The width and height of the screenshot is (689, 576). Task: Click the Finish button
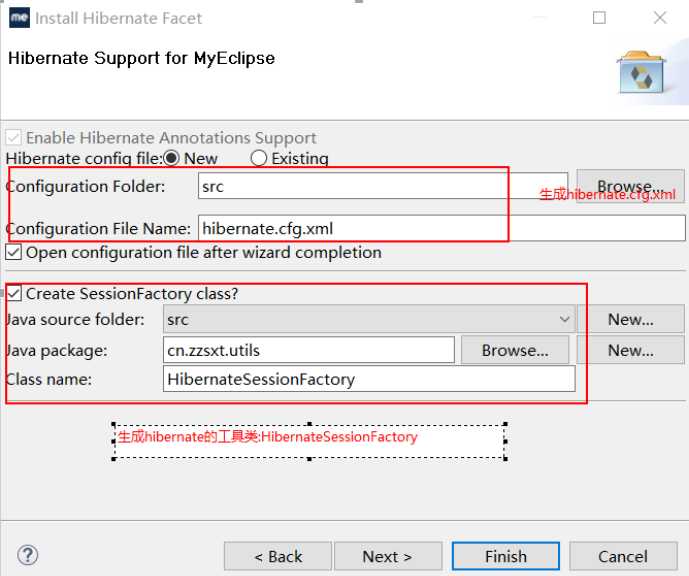coord(506,556)
